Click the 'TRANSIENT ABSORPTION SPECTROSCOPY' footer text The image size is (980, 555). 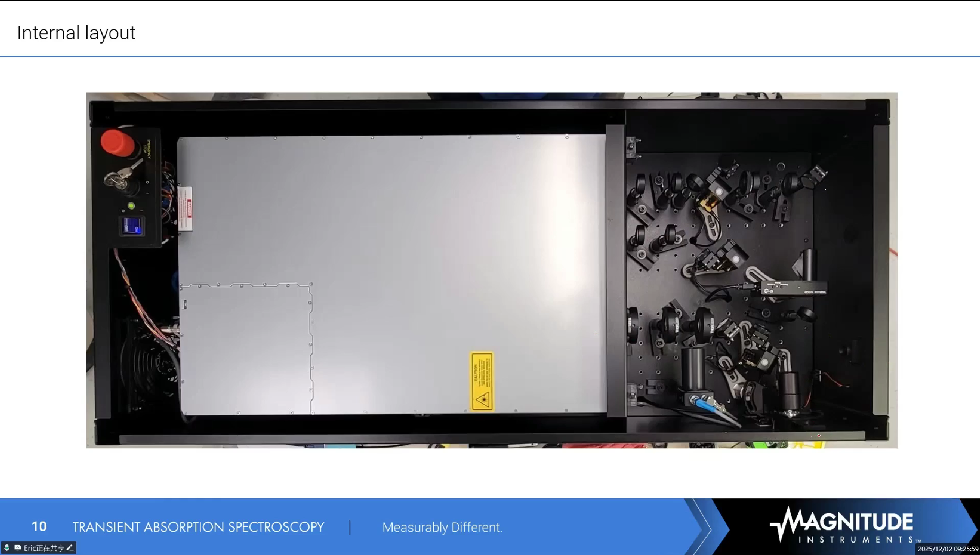tap(198, 527)
